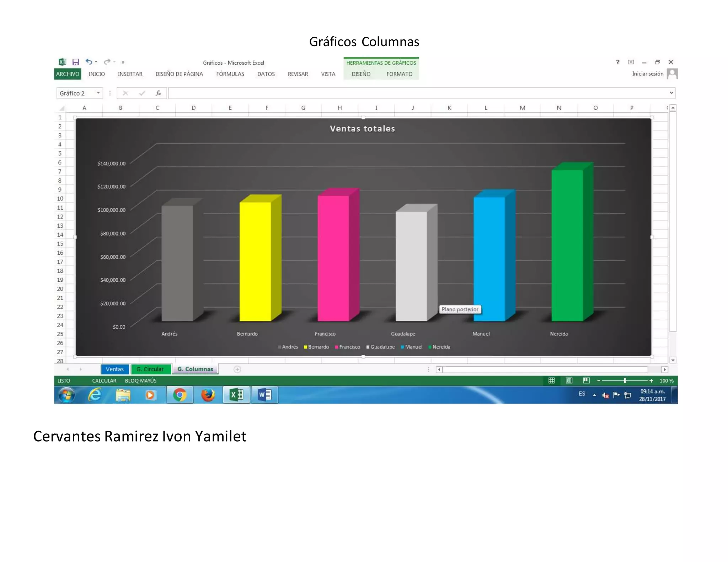Open Customize Quick Access Toolbar dropdown
The width and height of the screenshot is (728, 562).
click(123, 62)
